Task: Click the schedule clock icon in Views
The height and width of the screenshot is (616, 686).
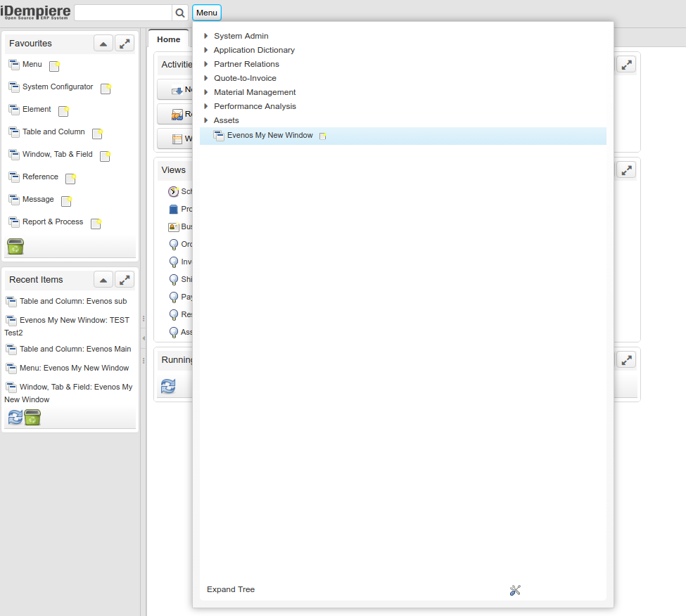Action: pos(174,191)
